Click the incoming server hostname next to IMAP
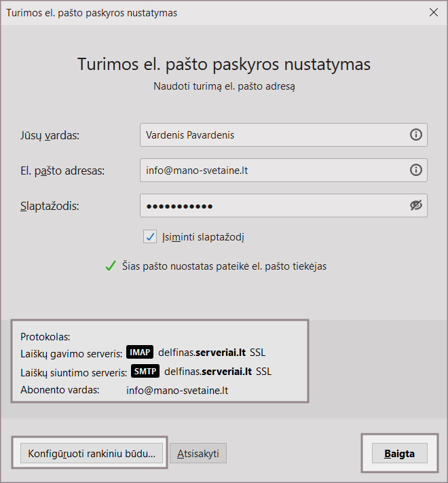 (x=202, y=353)
